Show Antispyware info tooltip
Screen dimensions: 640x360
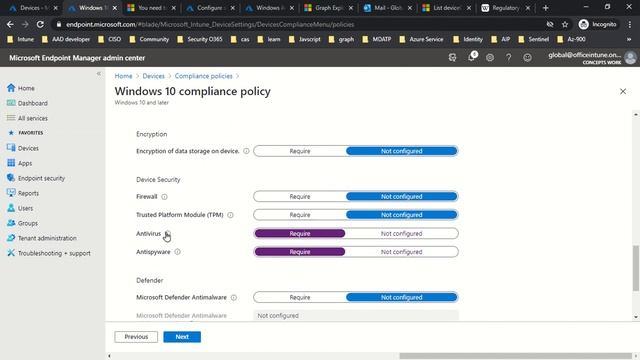click(177, 252)
